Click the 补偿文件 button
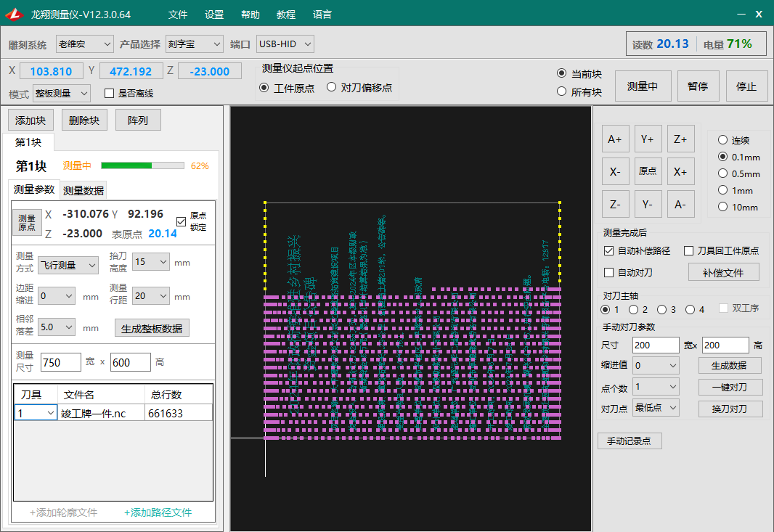Screen dimensions: 774x532 (x=724, y=272)
